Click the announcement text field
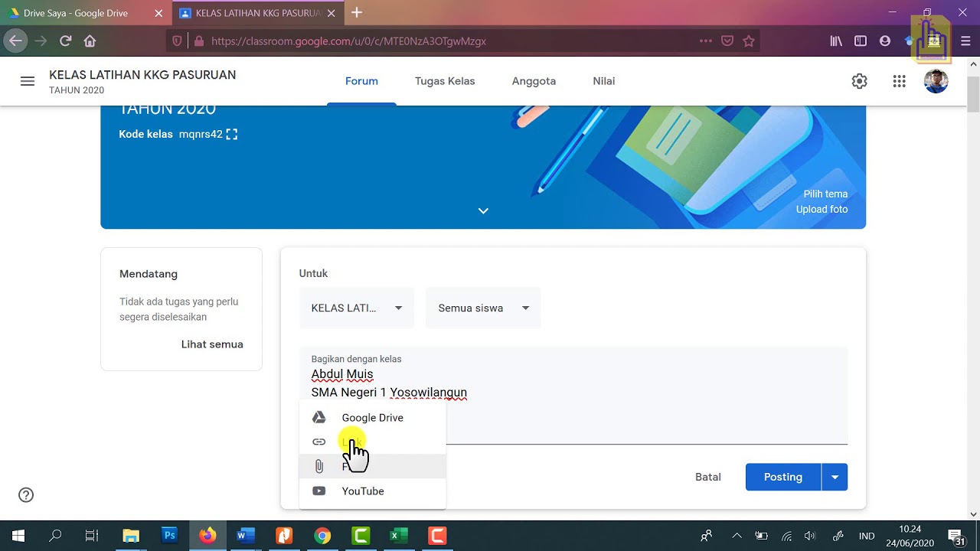 pyautogui.click(x=573, y=396)
